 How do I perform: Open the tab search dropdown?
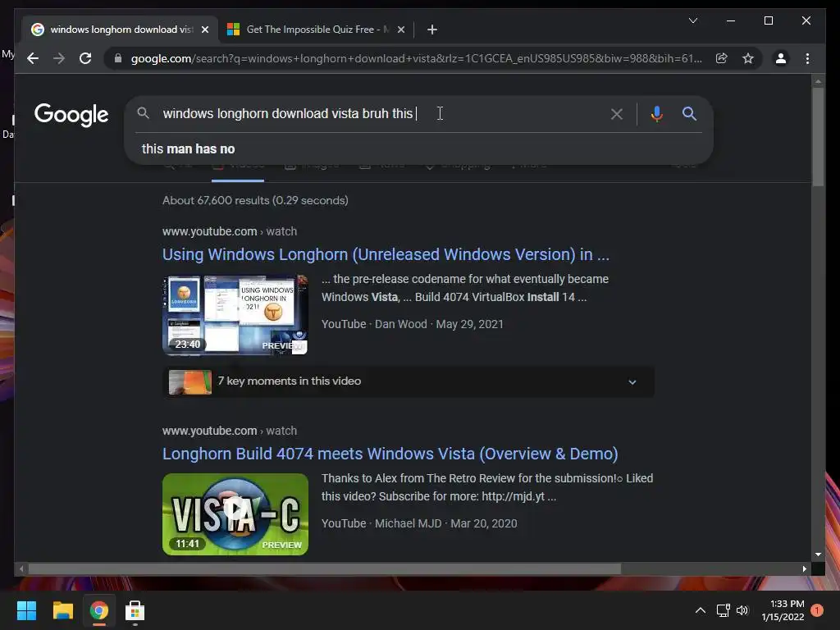tap(692, 21)
